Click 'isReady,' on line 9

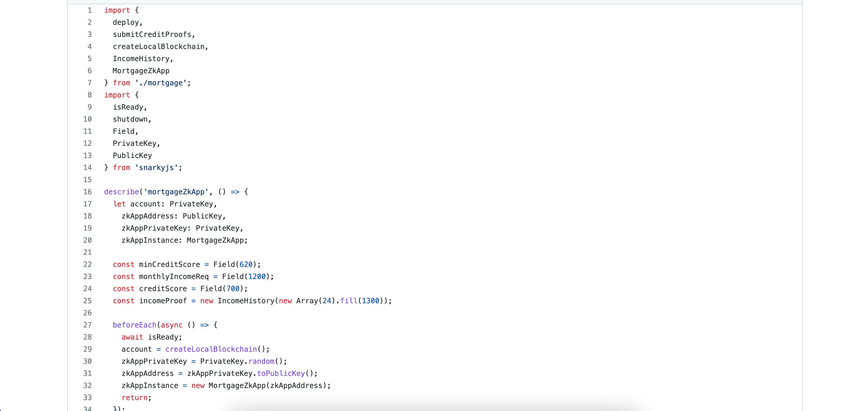(130, 107)
